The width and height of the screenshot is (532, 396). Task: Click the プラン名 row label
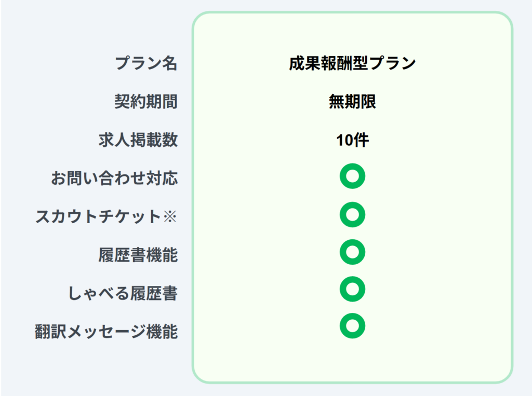[x=146, y=63]
